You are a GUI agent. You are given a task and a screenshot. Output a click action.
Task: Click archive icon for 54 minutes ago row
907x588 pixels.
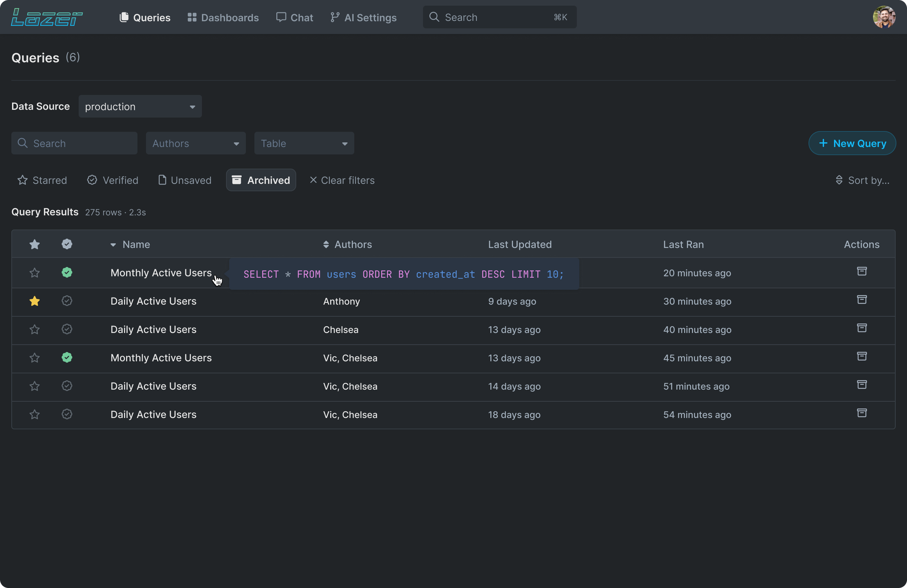coord(862,413)
